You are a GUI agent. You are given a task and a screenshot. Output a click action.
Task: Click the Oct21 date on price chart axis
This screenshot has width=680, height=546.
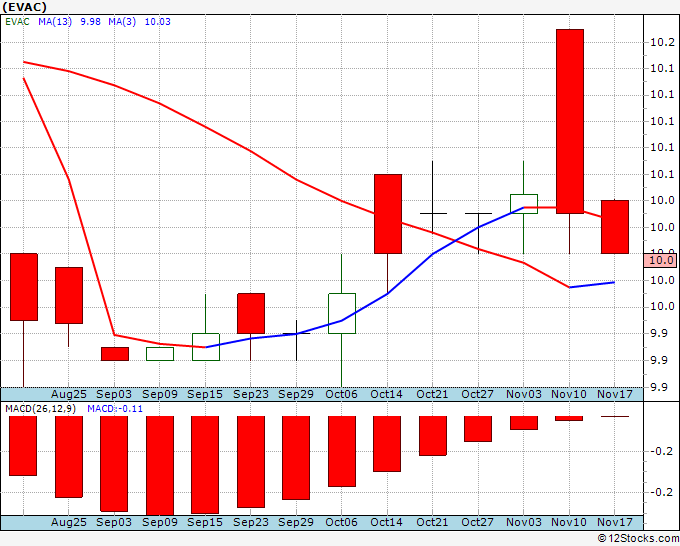pos(432,394)
